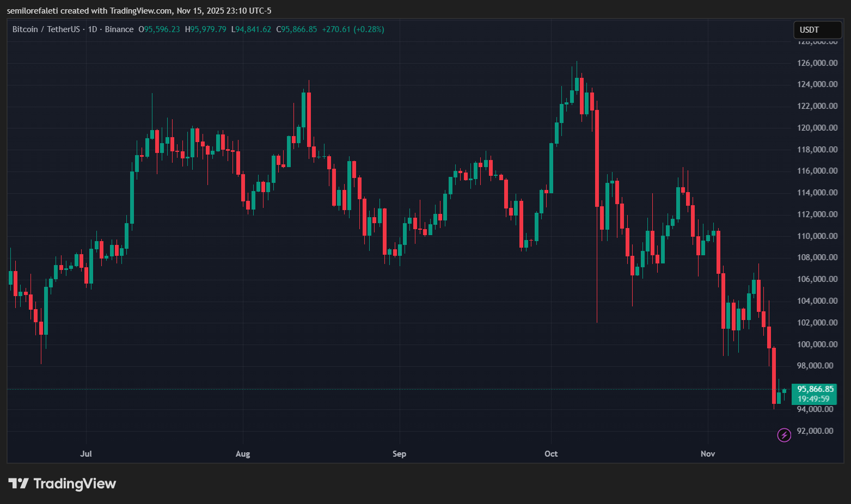Click the Nov label on the time axis
This screenshot has width=851, height=504.
point(707,453)
